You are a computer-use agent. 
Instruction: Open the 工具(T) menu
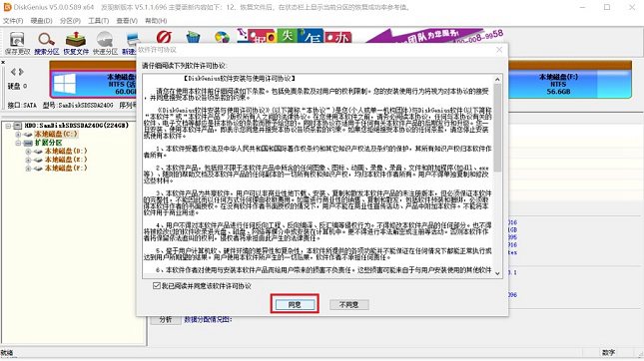coord(99,21)
